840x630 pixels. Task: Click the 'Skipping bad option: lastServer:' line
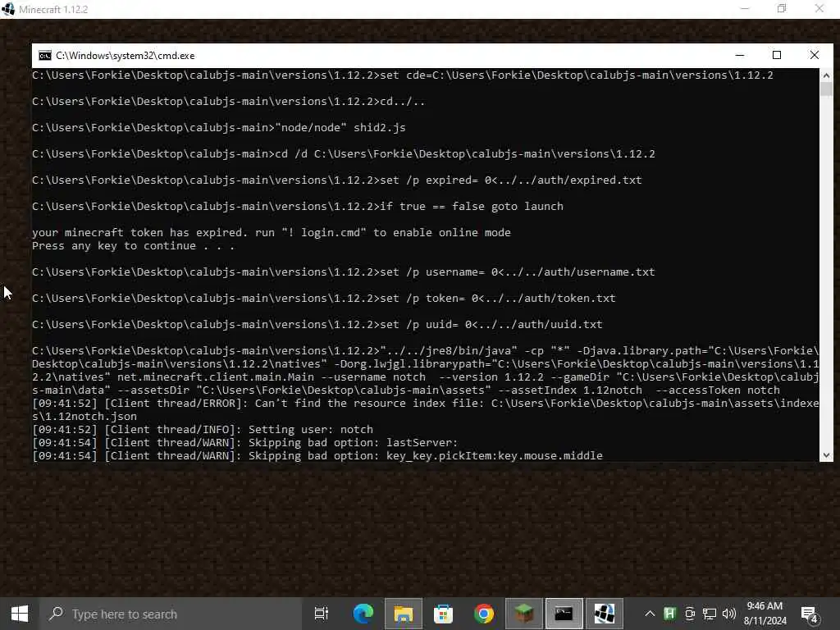244,442
